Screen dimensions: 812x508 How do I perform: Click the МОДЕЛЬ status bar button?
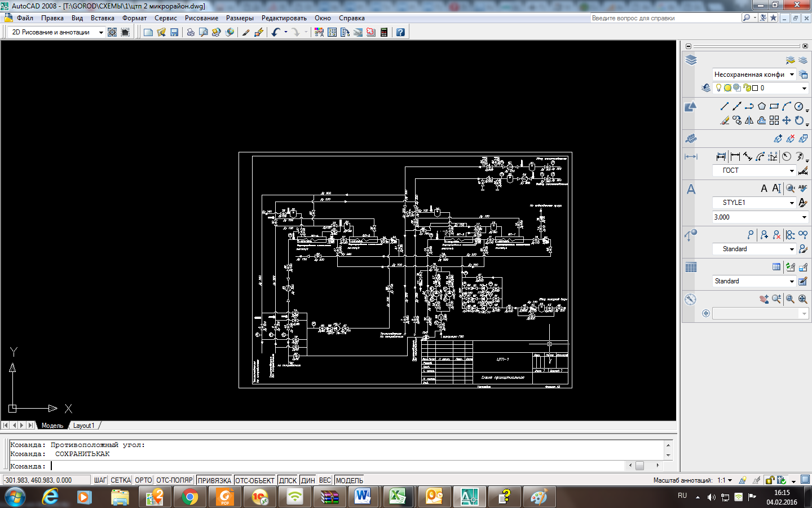point(350,480)
